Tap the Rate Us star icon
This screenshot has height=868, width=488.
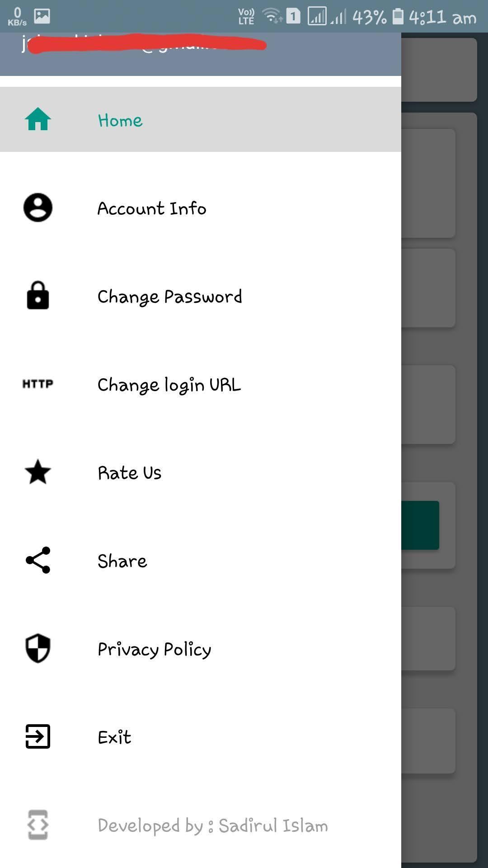(x=38, y=472)
